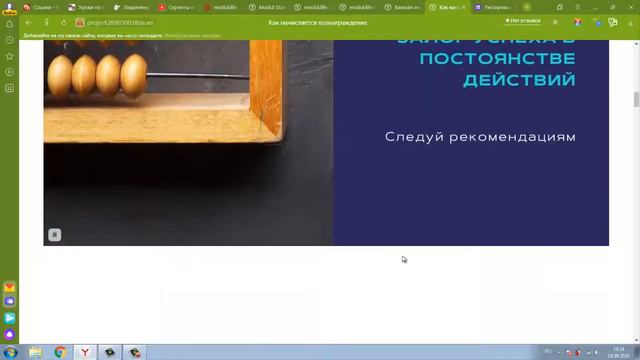The image size is (640, 360).
Task: Open bookmarks star icon in sidebar
Action: click(x=9, y=56)
